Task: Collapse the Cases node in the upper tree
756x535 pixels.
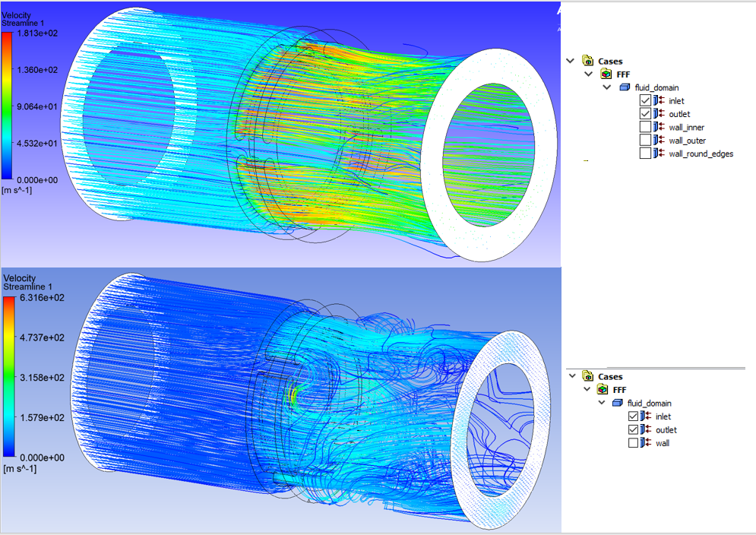Action: pyautogui.click(x=571, y=61)
